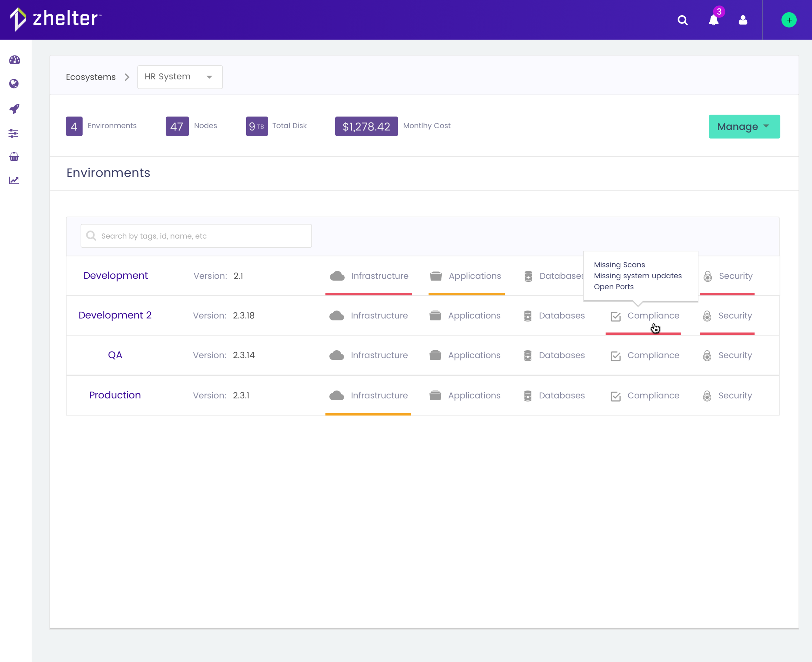Click the search magnifier in top bar

point(682,20)
